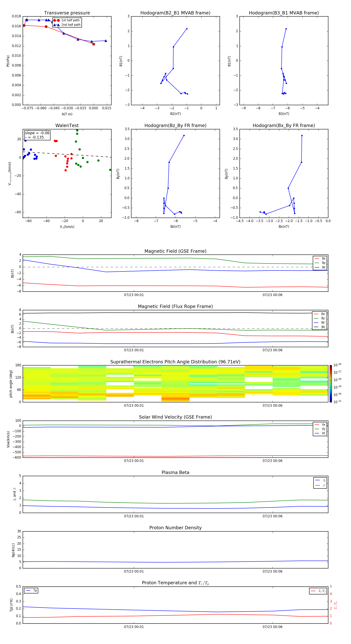
Task: Click '07/23 00:01' tick under Proton Number Density
Action: tap(134, 571)
